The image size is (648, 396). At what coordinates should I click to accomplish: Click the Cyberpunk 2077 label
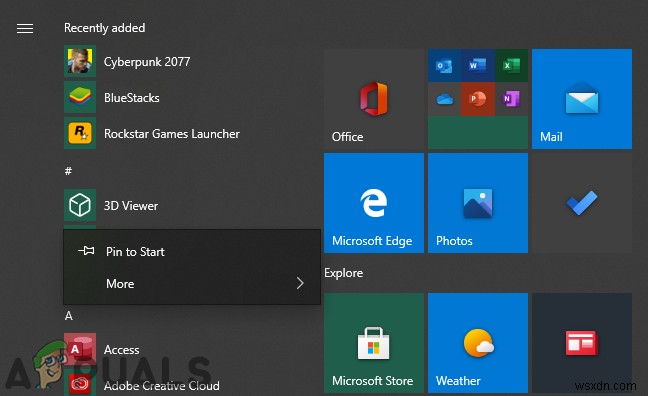pos(147,62)
